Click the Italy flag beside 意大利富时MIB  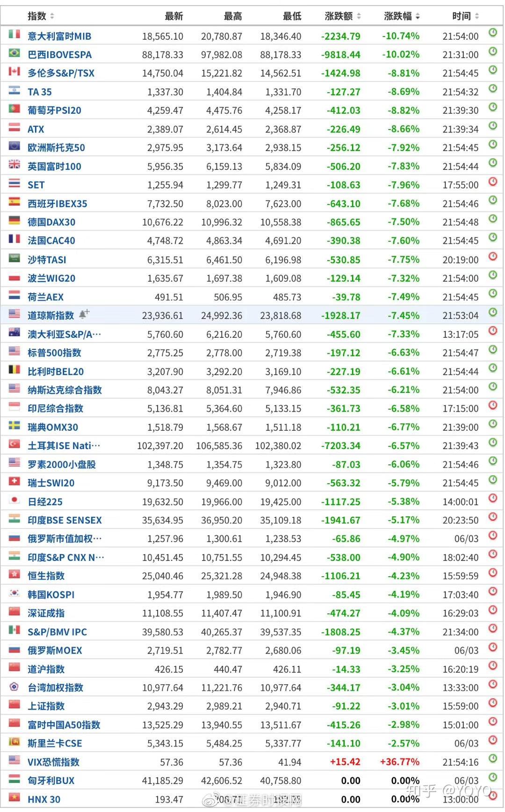pos(14,35)
